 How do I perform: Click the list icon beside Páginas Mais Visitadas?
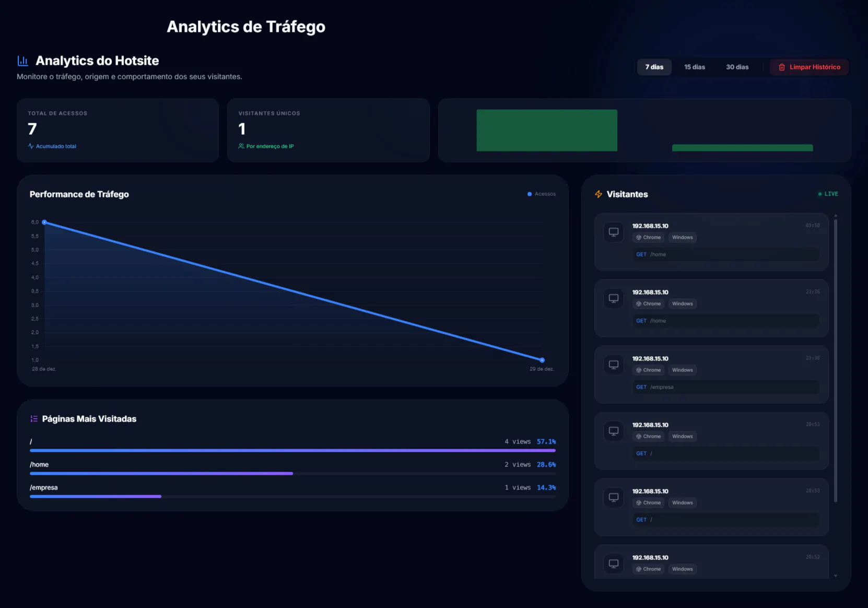pyautogui.click(x=34, y=419)
